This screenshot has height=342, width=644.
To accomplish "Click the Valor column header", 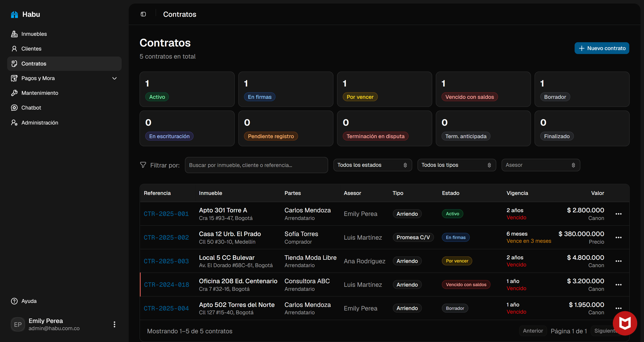I will coord(597,193).
